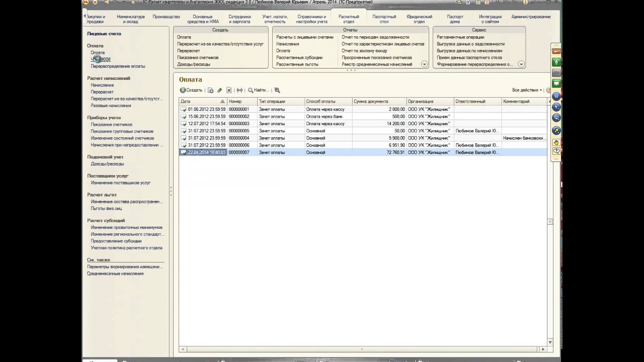Click the set interval (↔) toolbar icon
This screenshot has height=362, width=644.
click(x=239, y=90)
